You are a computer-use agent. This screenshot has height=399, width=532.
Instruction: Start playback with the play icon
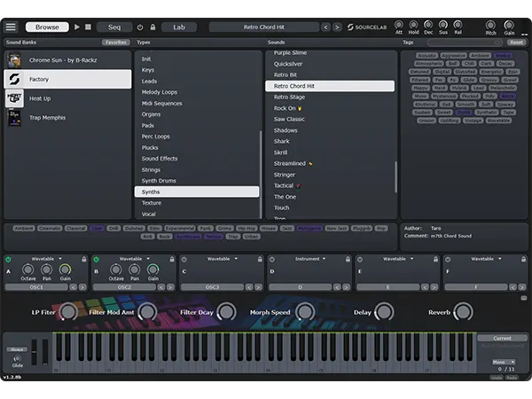point(77,27)
